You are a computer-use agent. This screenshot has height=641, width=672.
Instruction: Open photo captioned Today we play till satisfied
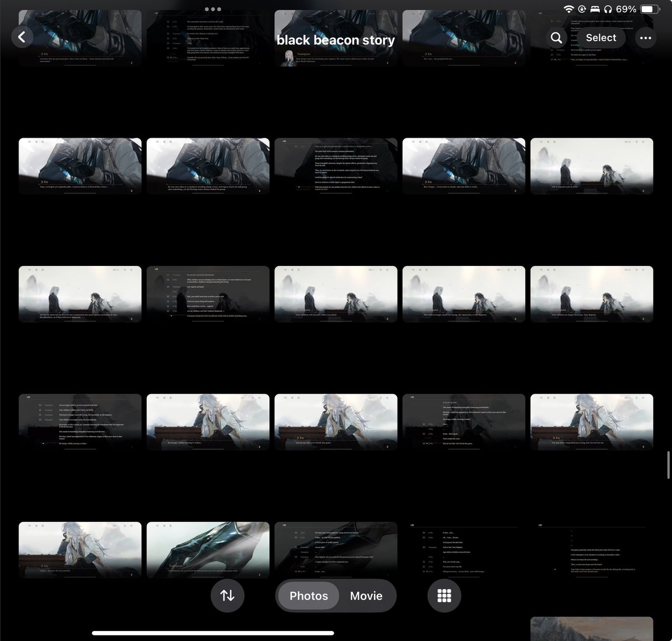[80, 550]
